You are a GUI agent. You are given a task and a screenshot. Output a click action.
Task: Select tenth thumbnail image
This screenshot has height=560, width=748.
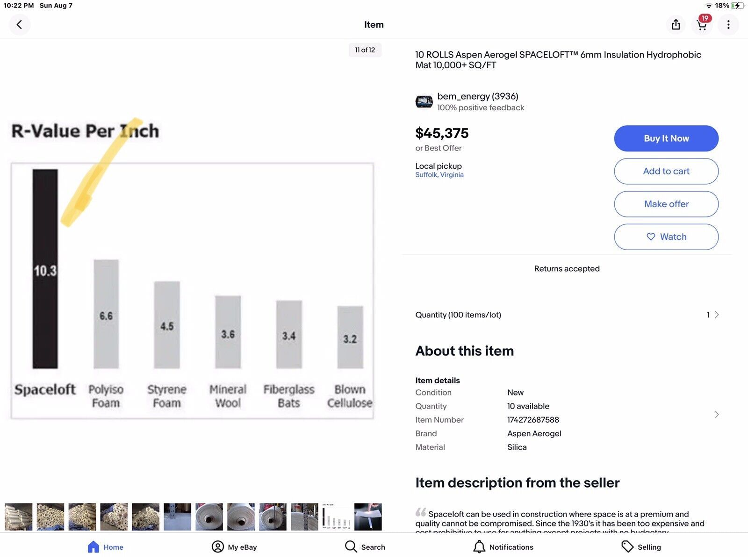pyautogui.click(x=305, y=517)
